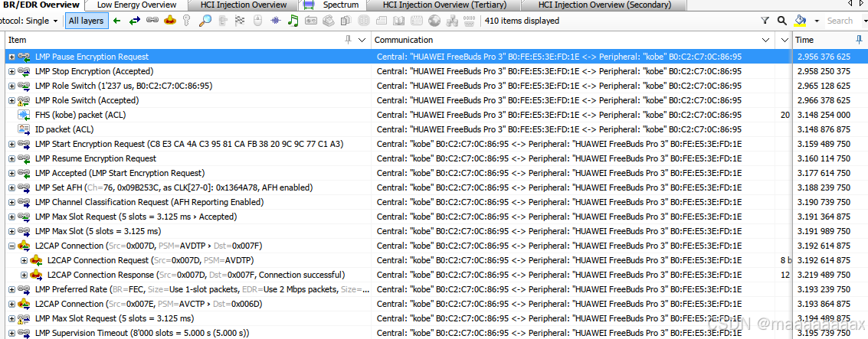Click the open book toolbar icon

click(398, 21)
